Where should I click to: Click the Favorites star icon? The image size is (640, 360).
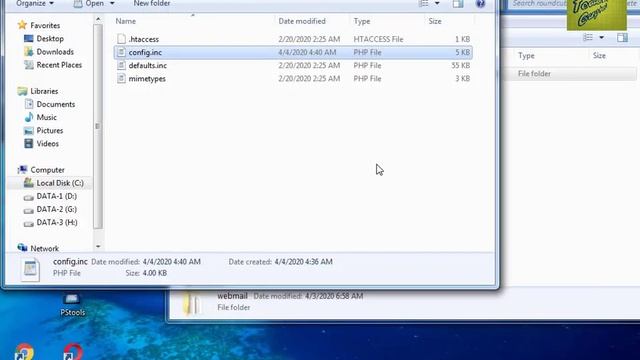point(22,25)
